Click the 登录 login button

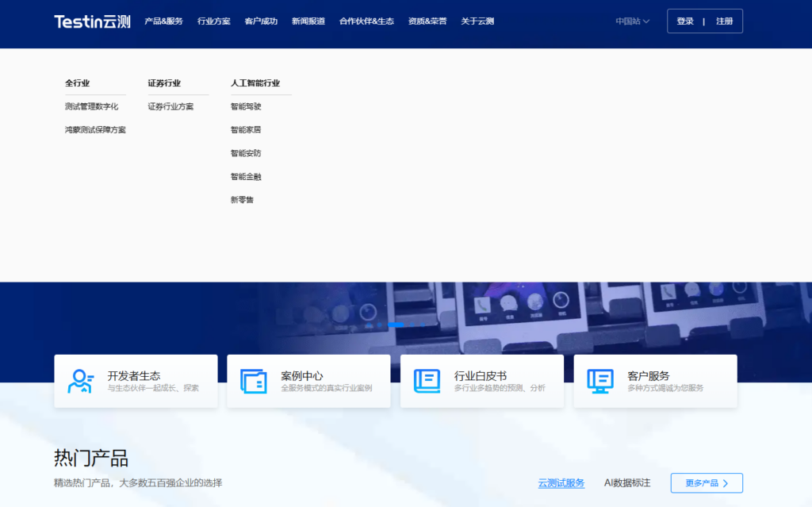pos(684,21)
